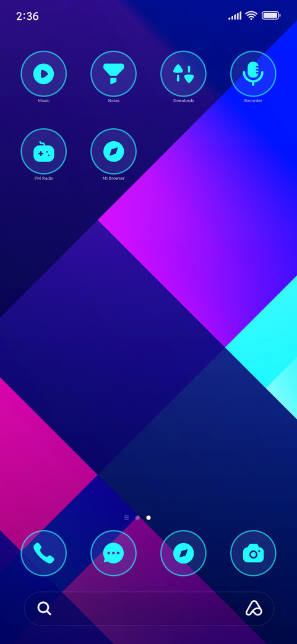297x644 pixels.
Task: Tap the cellular signal bars
Action: pyautogui.click(x=235, y=16)
